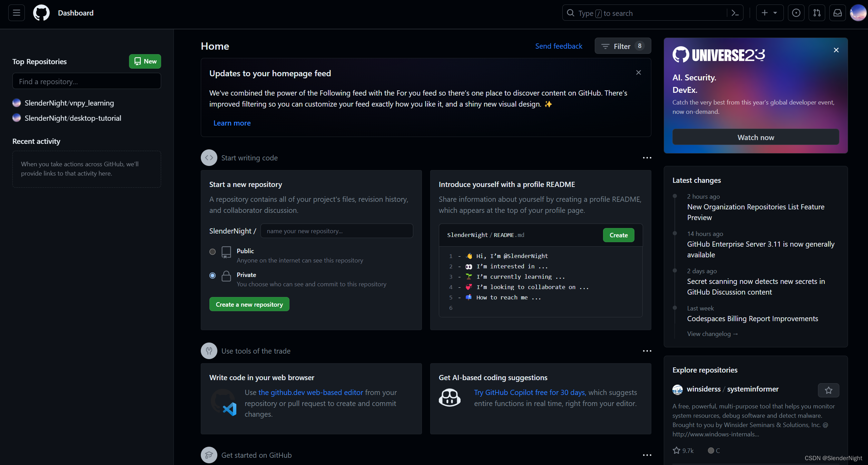The height and width of the screenshot is (465, 868).
Task: Open the Notifications inbox icon
Action: 837,13
